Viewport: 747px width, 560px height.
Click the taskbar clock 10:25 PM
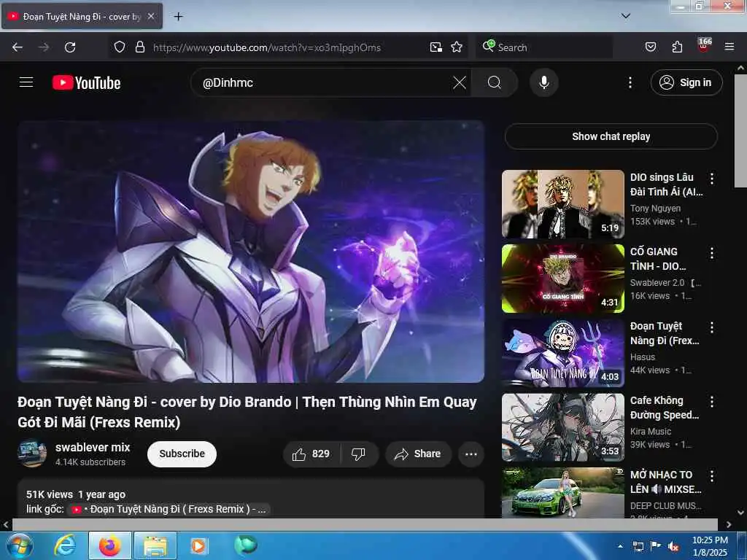(x=710, y=546)
